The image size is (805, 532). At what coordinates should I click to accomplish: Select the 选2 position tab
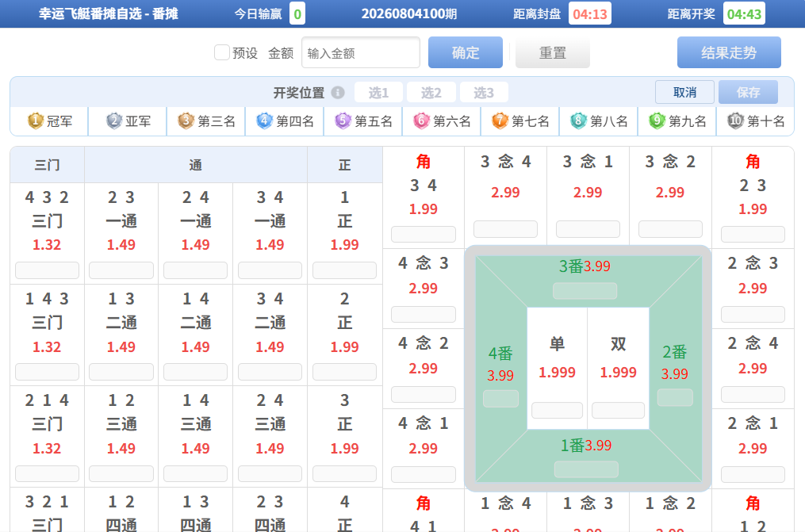pos(431,92)
